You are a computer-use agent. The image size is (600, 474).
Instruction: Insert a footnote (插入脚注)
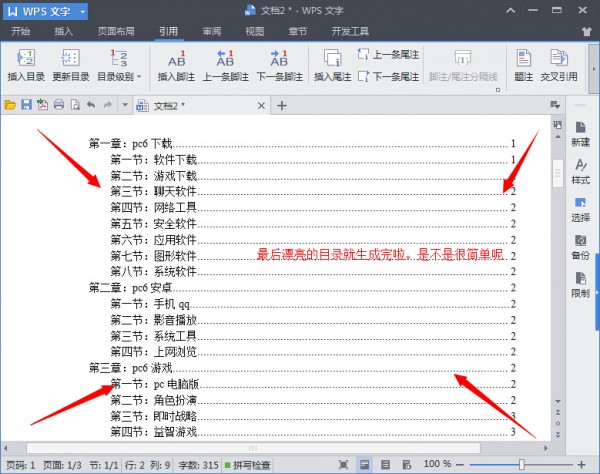click(176, 65)
